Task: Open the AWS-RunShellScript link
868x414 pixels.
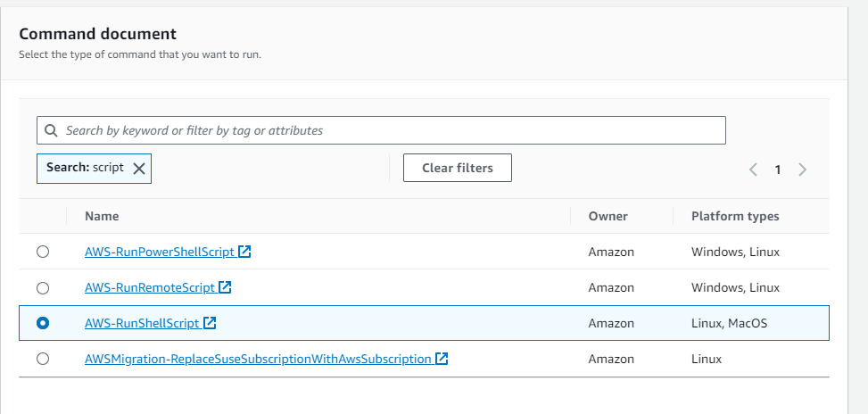Action: pyautogui.click(x=142, y=323)
